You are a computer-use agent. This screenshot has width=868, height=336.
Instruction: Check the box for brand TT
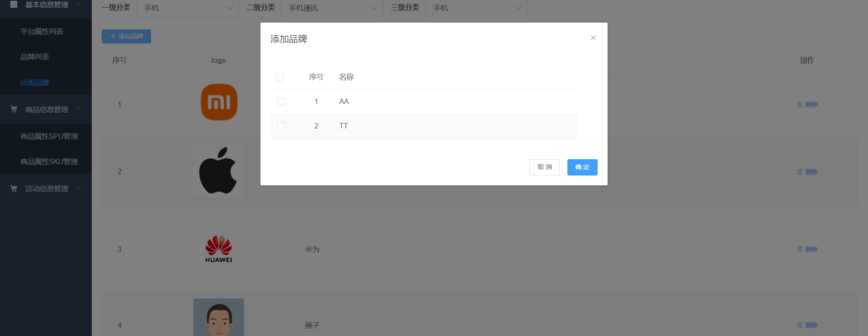281,126
